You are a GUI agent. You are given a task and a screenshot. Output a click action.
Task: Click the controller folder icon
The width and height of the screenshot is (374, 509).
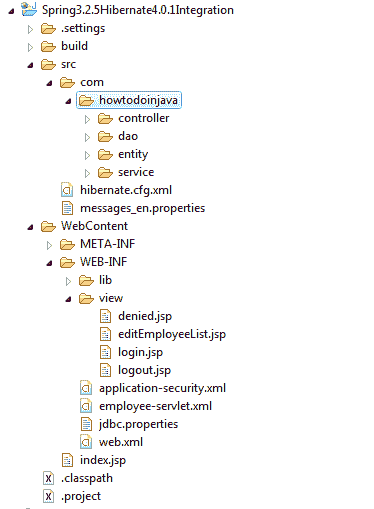tap(105, 119)
